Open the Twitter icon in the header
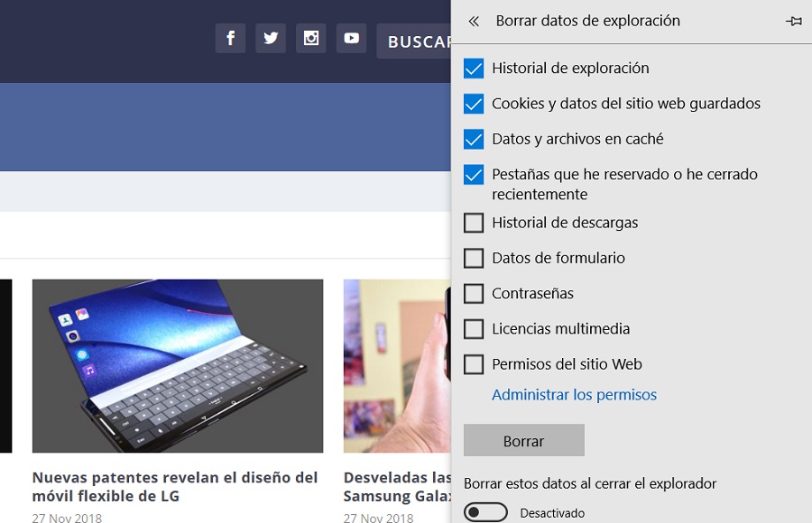This screenshot has height=523, width=812. (271, 38)
